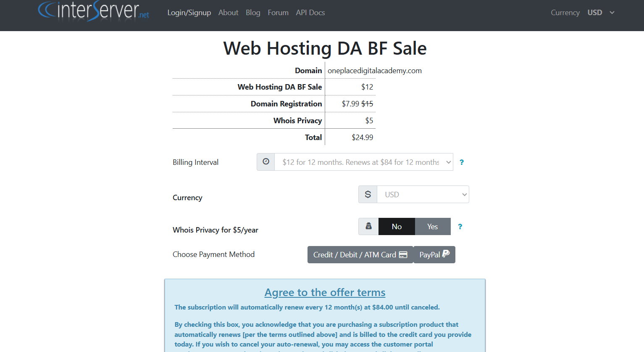644x352 pixels.
Task: Choose PayPal as payment method
Action: pyautogui.click(x=434, y=255)
